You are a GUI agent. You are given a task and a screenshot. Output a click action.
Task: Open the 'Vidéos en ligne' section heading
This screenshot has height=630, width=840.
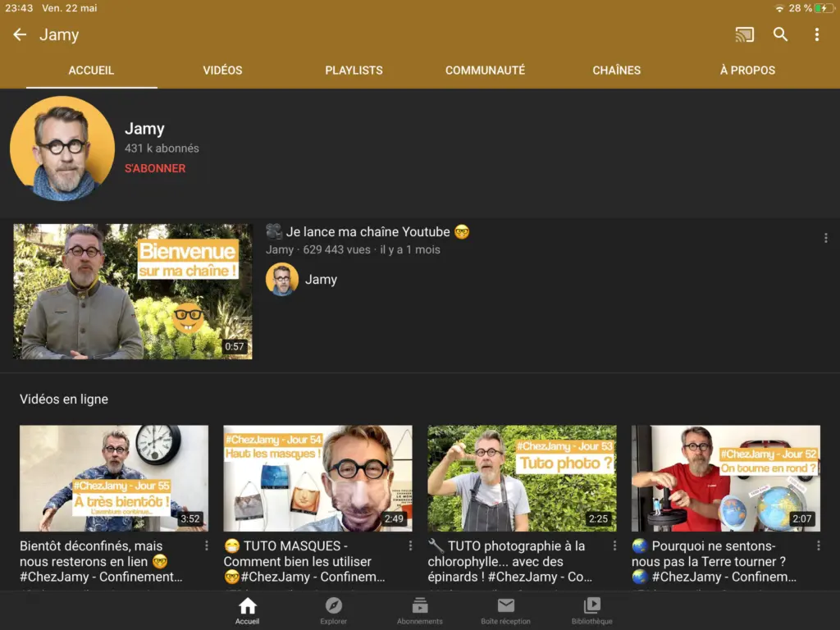(x=64, y=399)
